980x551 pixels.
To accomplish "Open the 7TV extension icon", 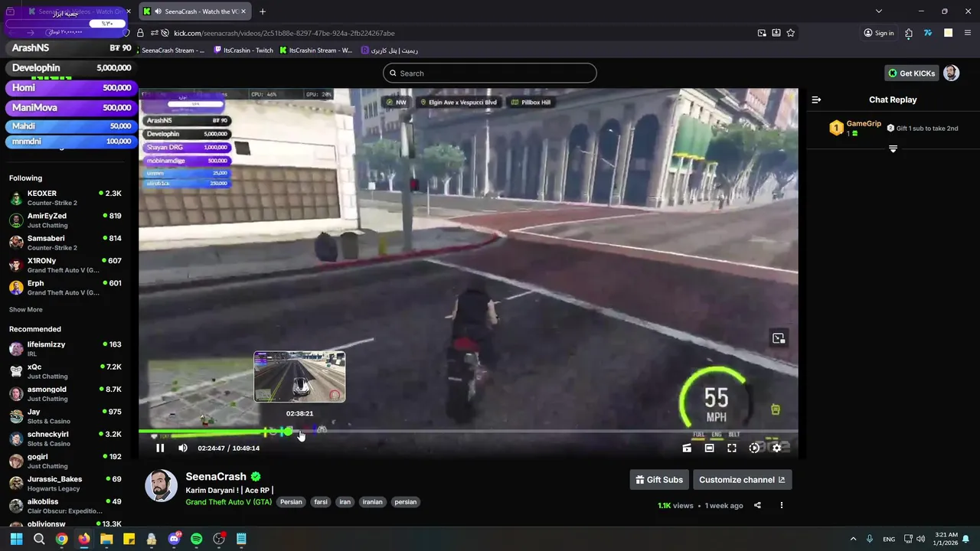I will pos(928,33).
